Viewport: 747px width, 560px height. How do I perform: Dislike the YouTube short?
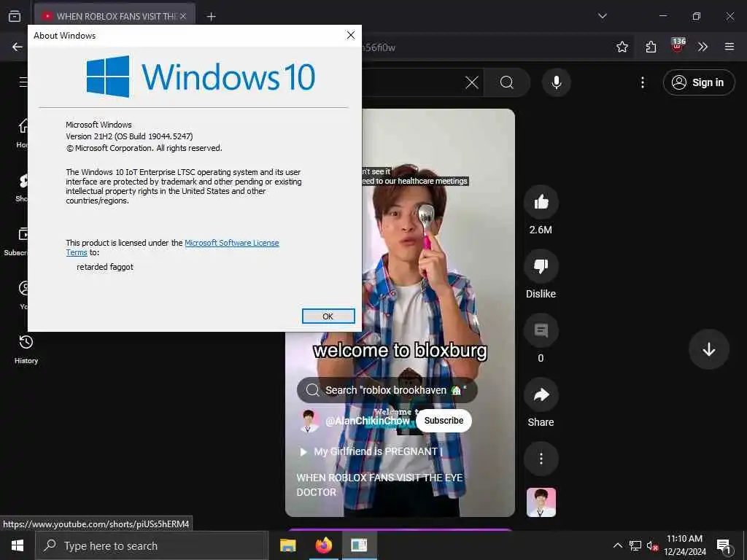541,267
